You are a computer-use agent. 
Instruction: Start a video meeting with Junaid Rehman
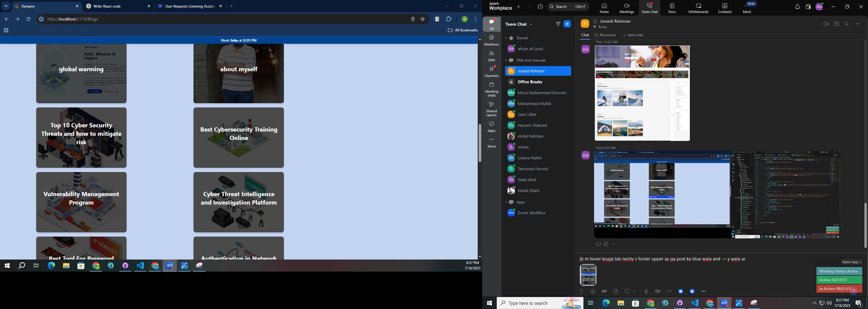pyautogui.click(x=826, y=24)
